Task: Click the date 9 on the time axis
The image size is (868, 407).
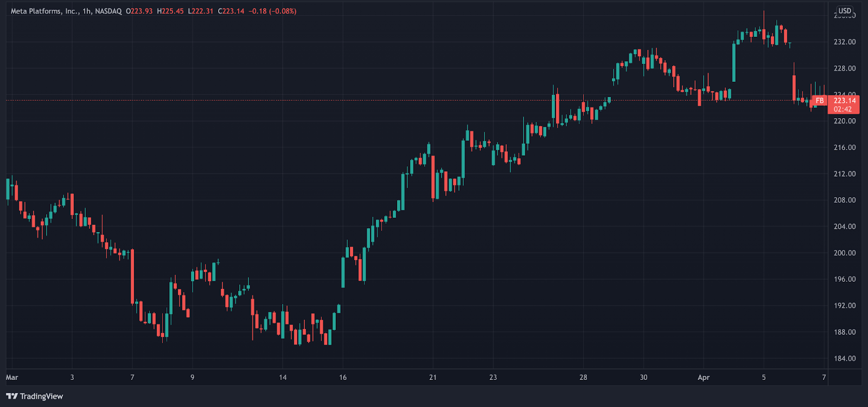Action: point(193,378)
